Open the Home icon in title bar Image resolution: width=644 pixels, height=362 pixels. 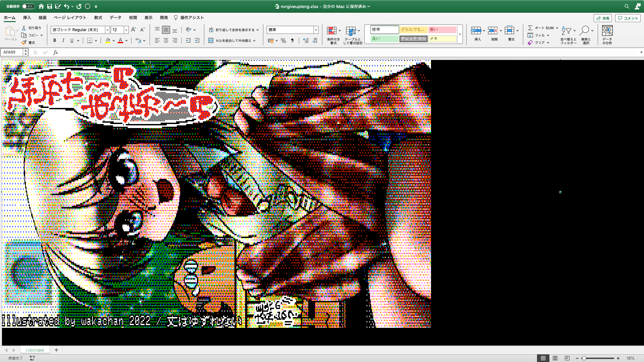click(x=41, y=6)
